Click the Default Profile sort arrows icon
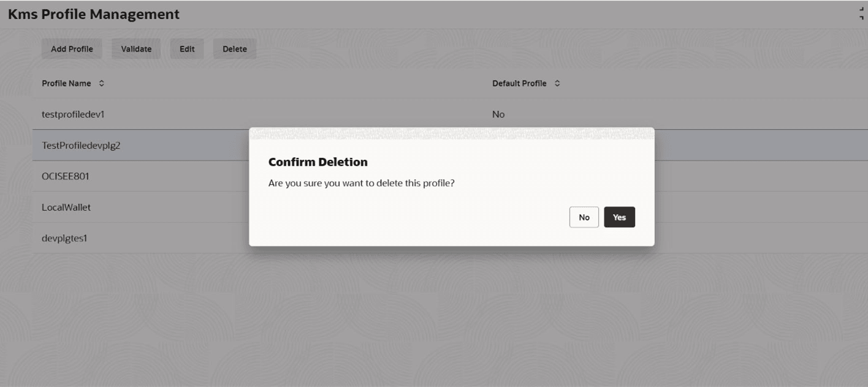This screenshot has height=387, width=868. coord(557,83)
